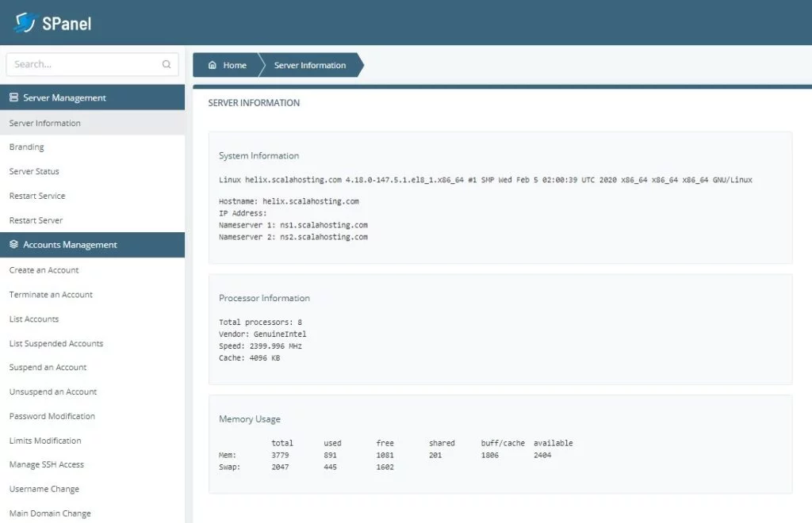Open Restart Server
Viewport: 812px width, 523px height.
[x=33, y=220]
